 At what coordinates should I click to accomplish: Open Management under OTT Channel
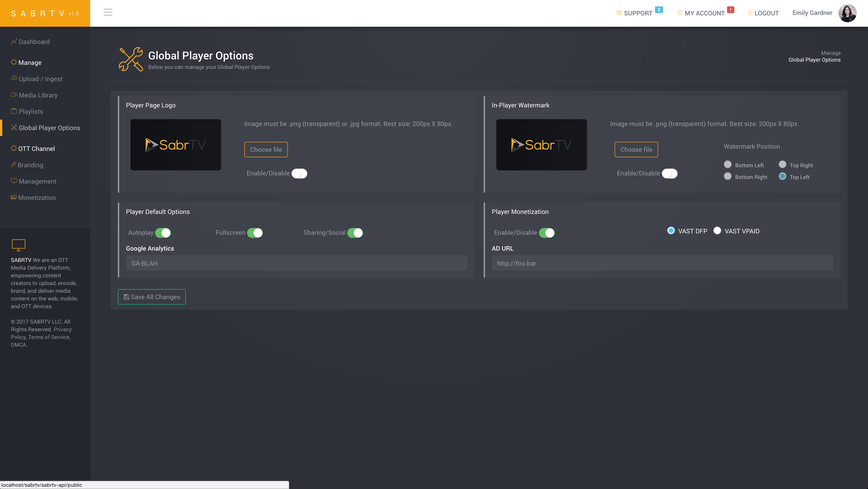pyautogui.click(x=37, y=181)
